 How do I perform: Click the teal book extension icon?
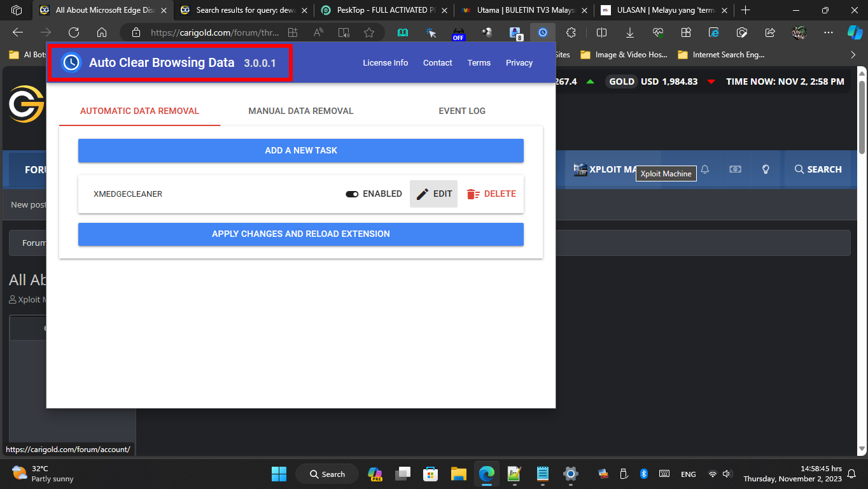[x=403, y=32]
